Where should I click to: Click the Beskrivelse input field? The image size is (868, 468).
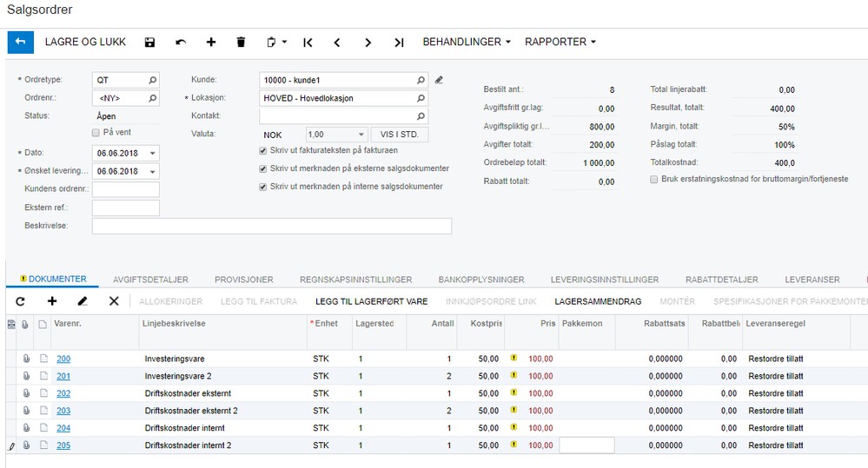[x=272, y=227]
